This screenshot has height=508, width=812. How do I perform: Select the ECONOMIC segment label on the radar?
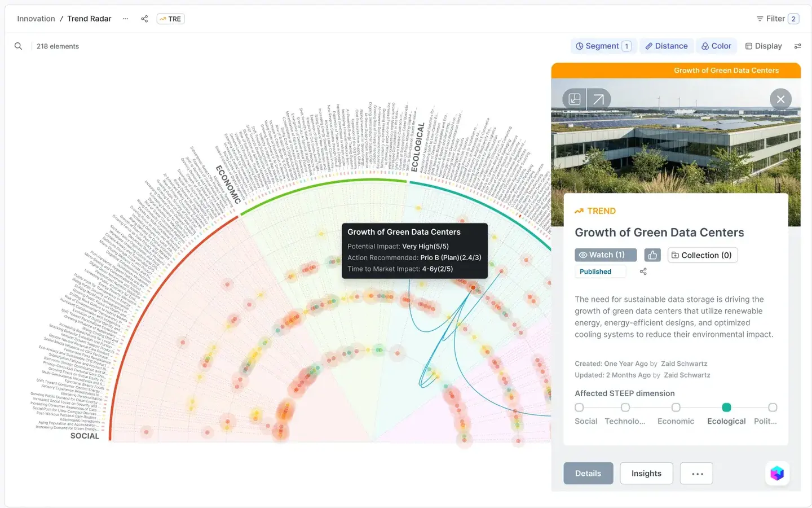pos(228,185)
